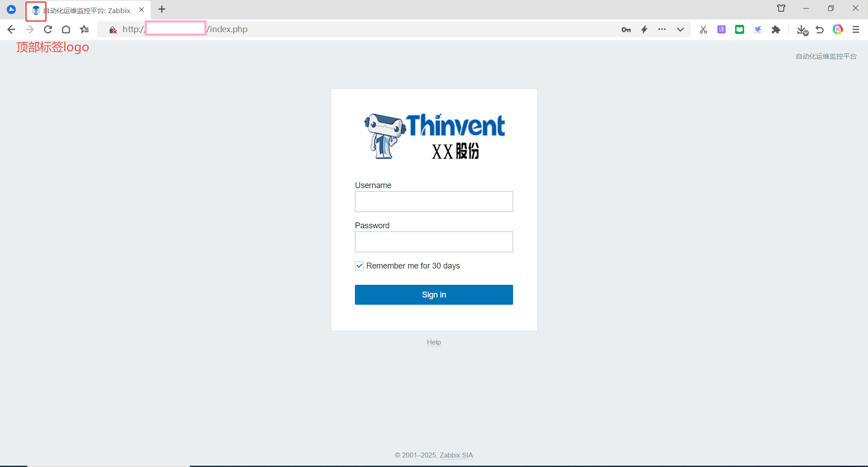868x467 pixels.
Task: Open the scissors screenshot tool
Action: [x=703, y=30]
